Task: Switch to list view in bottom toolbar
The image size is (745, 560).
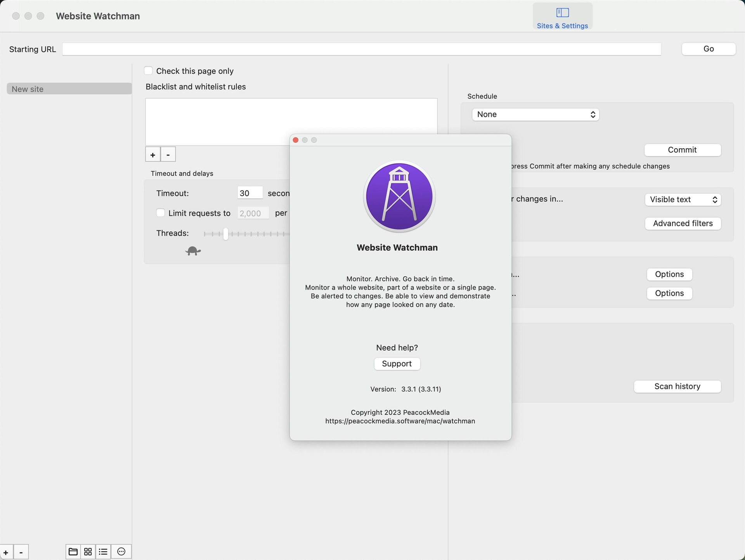Action: 102,551
